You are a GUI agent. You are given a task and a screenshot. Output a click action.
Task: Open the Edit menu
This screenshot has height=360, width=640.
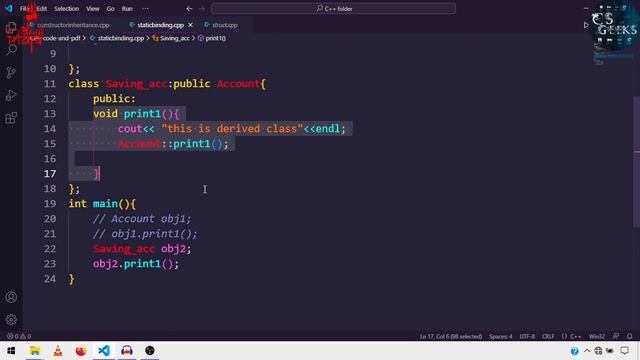tap(42, 9)
